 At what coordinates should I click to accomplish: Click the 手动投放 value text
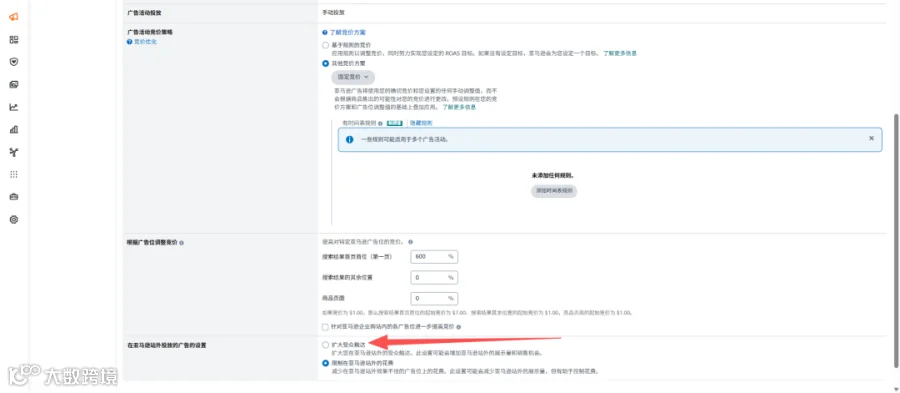(334, 12)
